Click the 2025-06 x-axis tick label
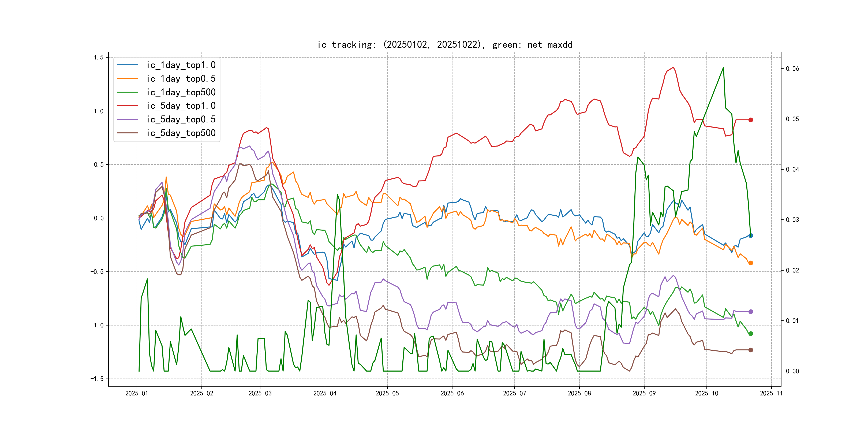The width and height of the screenshot is (868, 434). pyautogui.click(x=452, y=393)
